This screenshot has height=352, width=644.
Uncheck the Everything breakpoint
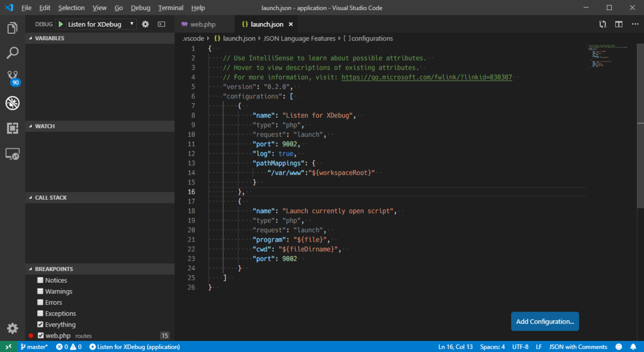pyautogui.click(x=40, y=324)
